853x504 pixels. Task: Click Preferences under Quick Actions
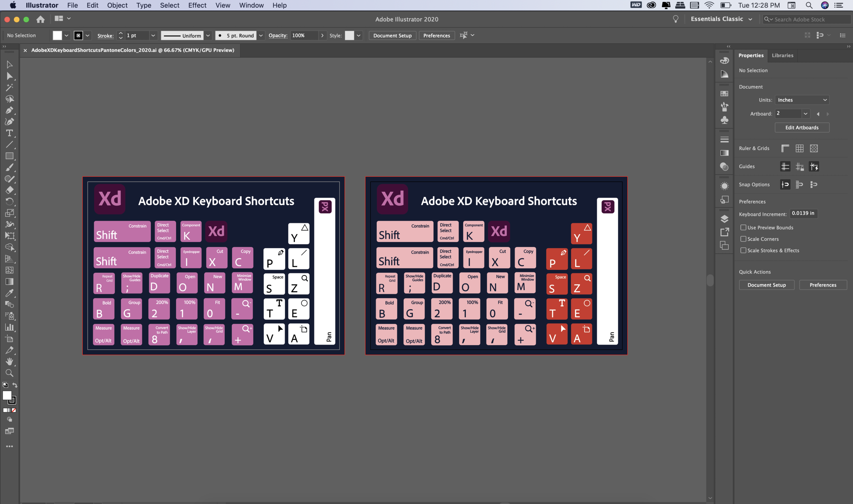[823, 285]
